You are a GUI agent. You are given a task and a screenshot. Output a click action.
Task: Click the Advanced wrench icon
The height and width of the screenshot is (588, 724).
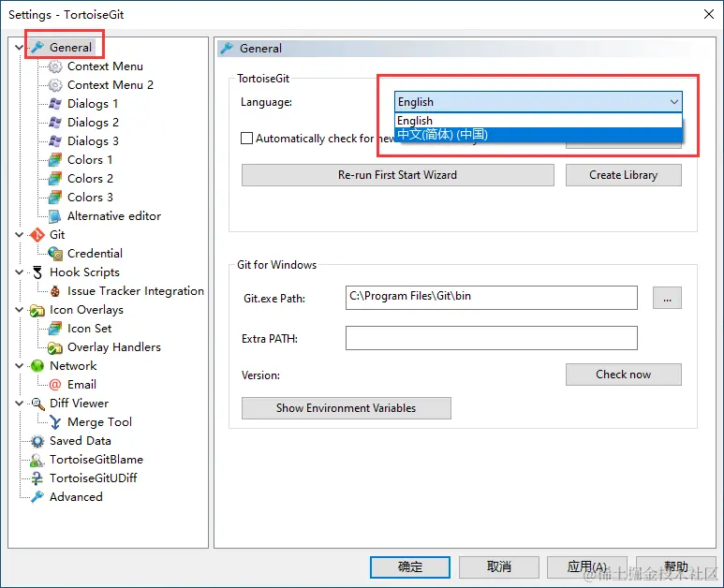point(37,497)
